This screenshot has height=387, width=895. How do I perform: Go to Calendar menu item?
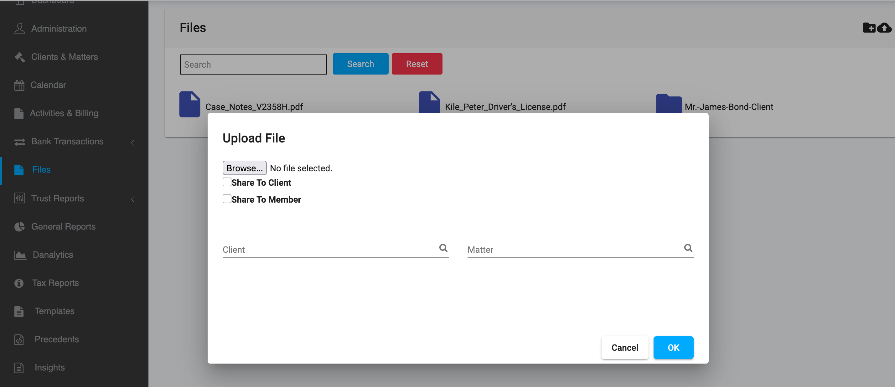(49, 85)
